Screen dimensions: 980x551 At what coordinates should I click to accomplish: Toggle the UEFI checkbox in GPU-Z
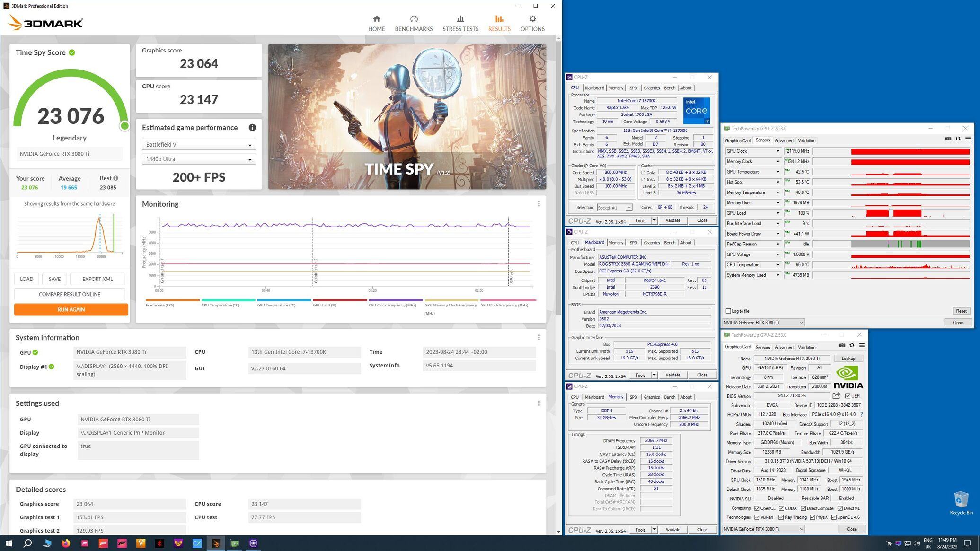click(x=848, y=396)
